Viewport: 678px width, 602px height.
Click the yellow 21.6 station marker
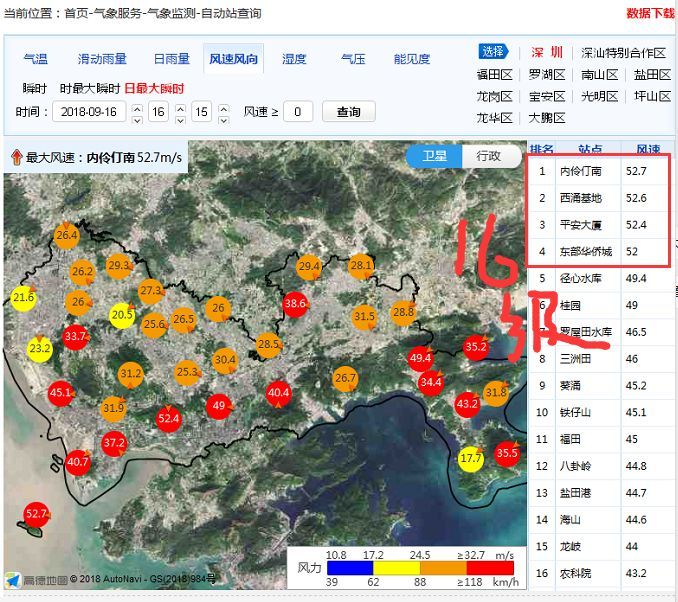click(23, 298)
